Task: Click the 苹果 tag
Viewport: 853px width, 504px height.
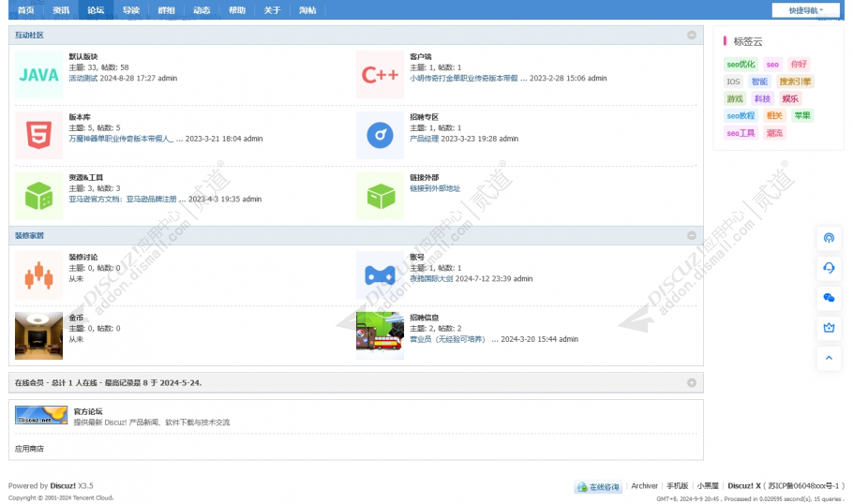Action: point(801,115)
